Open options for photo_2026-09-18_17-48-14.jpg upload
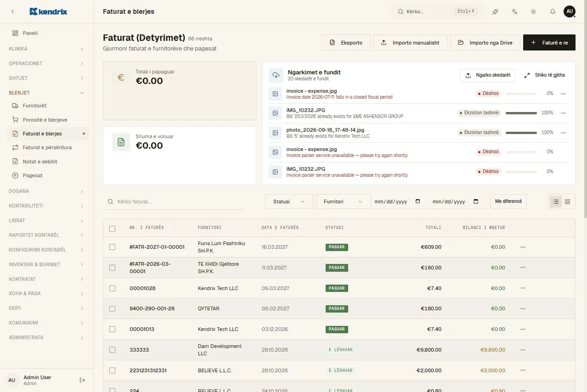Screen dimensions: 587x392 tap(563, 133)
